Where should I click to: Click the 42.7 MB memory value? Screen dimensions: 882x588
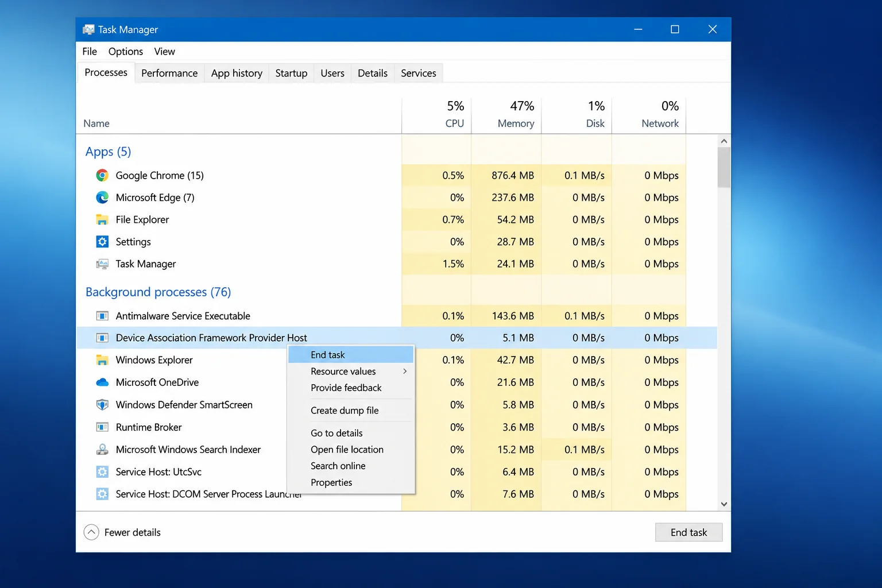(516, 360)
